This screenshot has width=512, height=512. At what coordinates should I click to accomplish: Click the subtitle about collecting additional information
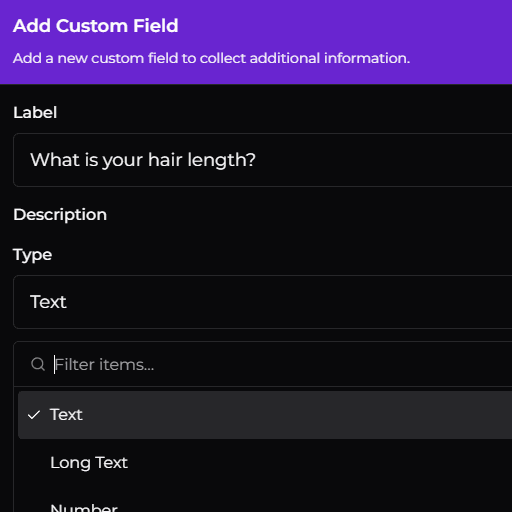[x=211, y=58]
